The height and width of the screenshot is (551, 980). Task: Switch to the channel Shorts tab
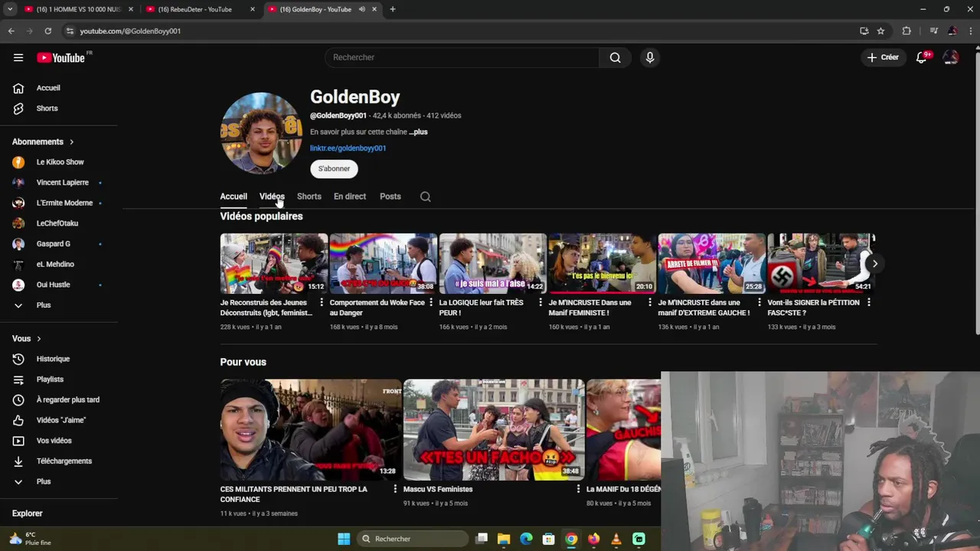(309, 197)
